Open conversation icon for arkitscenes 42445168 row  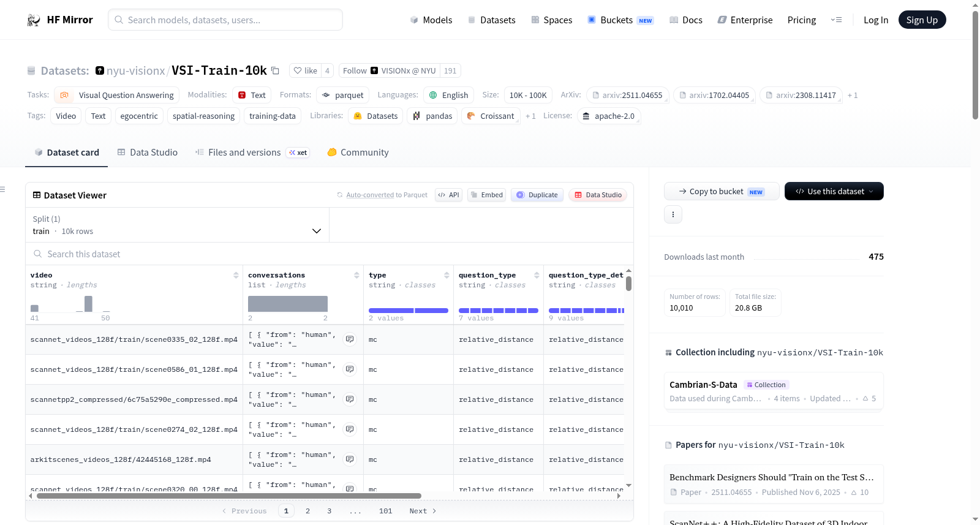pyautogui.click(x=350, y=459)
